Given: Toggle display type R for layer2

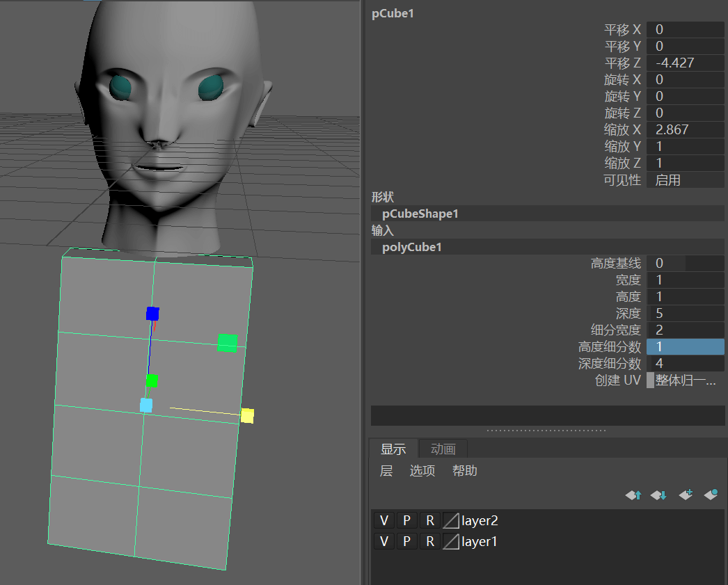Looking at the screenshot, I should [430, 520].
